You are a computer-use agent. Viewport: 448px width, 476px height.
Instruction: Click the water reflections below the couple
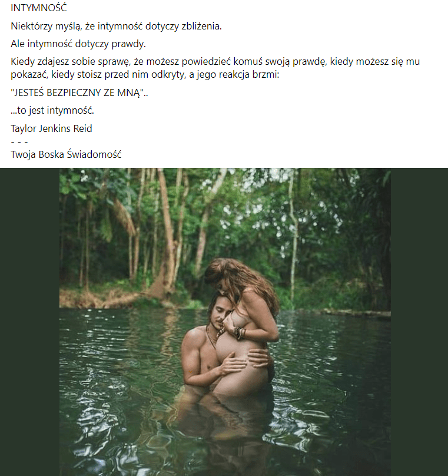pyautogui.click(x=224, y=431)
